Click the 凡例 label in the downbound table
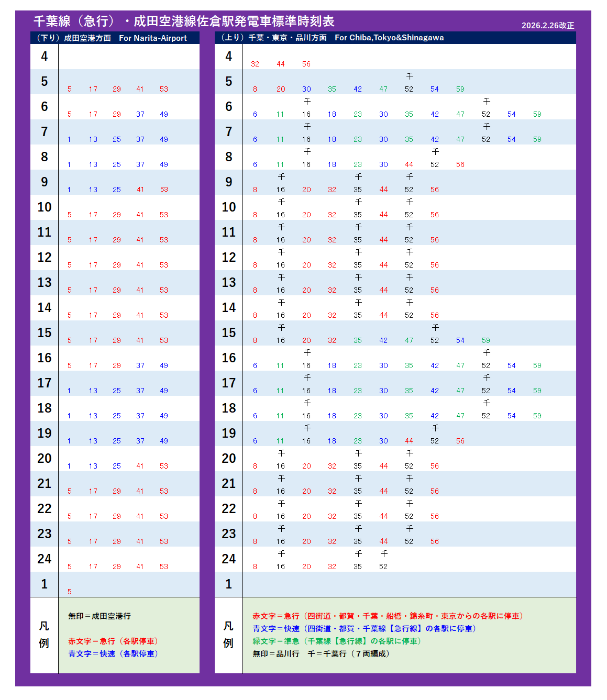This screenshot has height=700, width=607. pos(44,635)
